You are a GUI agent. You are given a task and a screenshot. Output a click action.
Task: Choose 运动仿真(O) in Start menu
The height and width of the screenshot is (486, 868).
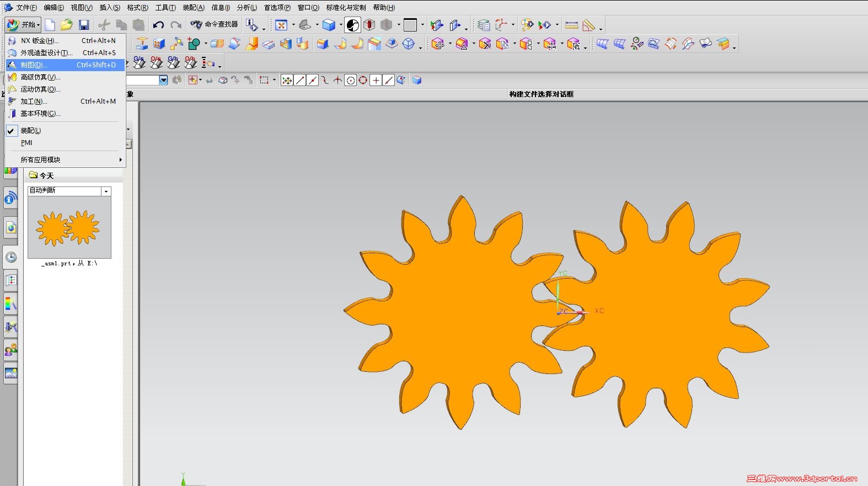click(66, 89)
